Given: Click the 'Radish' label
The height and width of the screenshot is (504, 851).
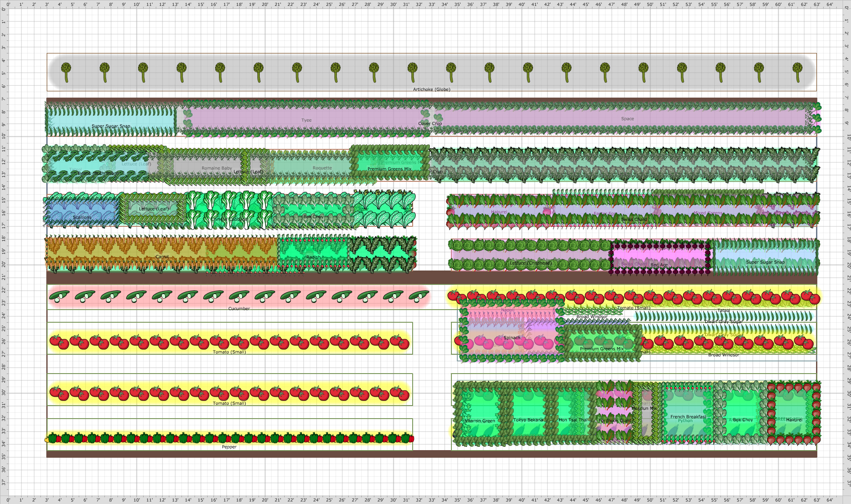Looking at the screenshot, I should (x=313, y=257).
